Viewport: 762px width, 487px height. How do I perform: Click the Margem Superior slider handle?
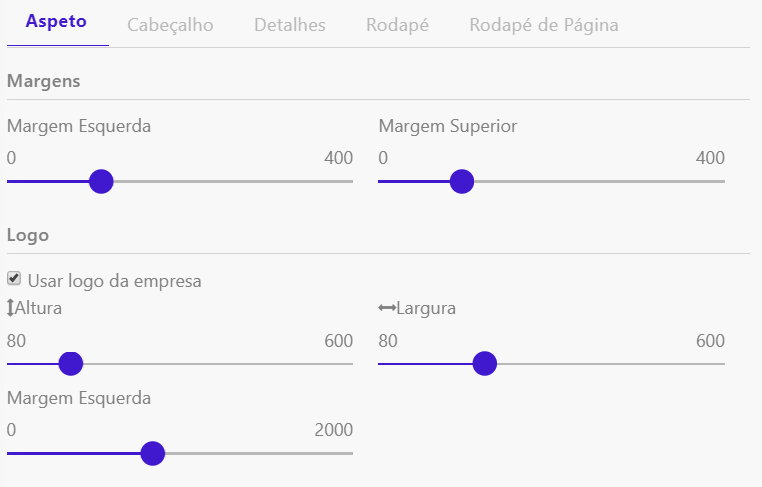tap(461, 181)
